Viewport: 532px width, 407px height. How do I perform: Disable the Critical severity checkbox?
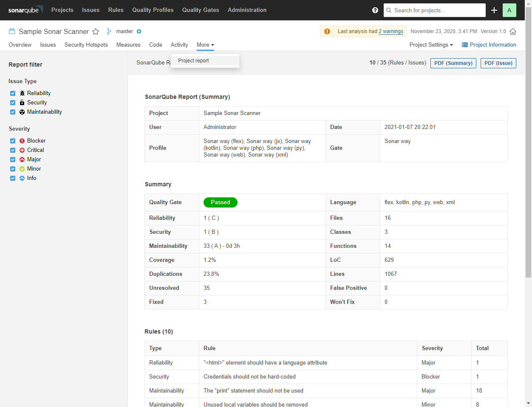point(13,150)
